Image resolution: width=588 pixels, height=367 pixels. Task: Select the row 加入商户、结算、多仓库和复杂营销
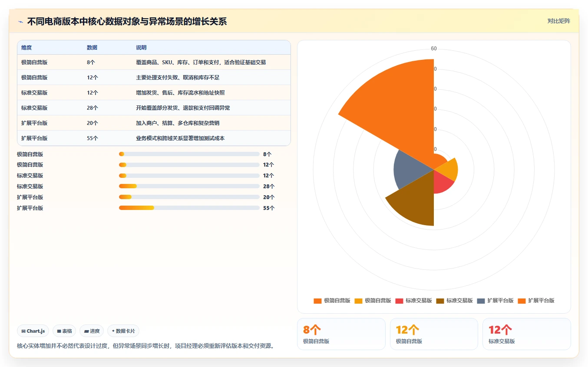[154, 123]
